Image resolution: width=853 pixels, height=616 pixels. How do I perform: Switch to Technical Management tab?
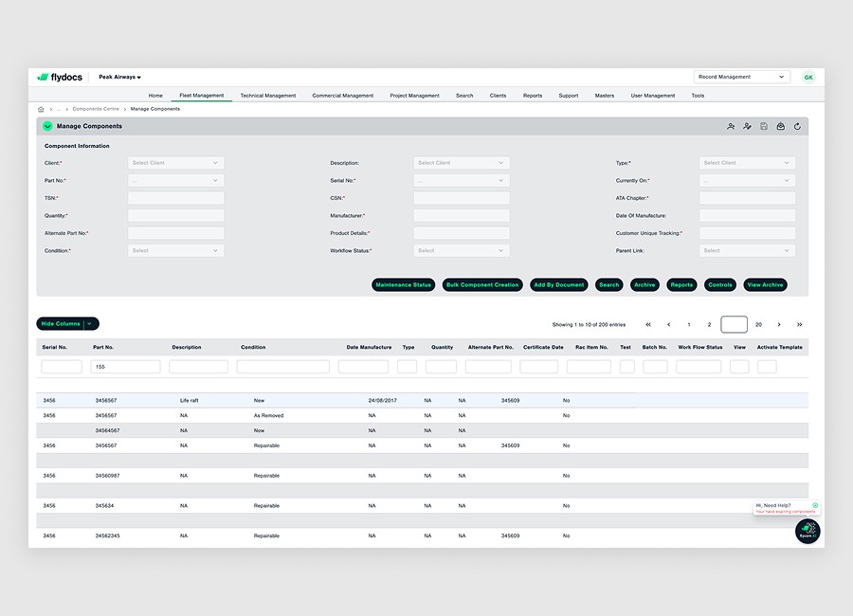pyautogui.click(x=267, y=96)
